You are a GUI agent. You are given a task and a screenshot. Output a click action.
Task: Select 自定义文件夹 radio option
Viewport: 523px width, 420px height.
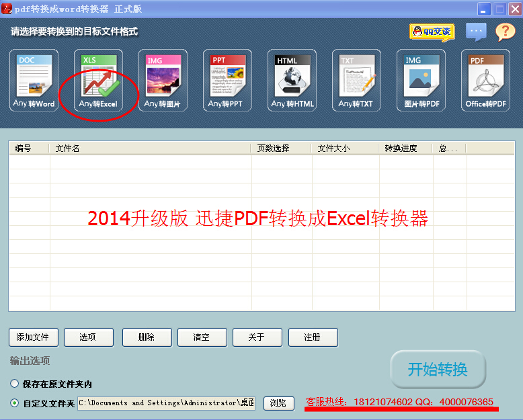[x=14, y=403]
